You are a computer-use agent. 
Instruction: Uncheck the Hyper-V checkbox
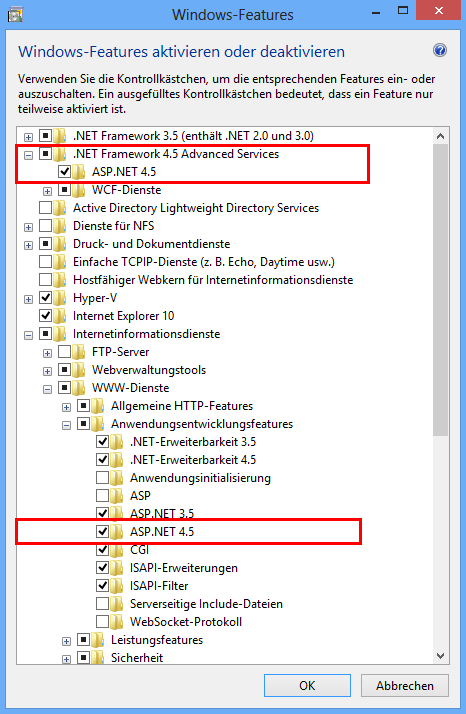[46, 298]
